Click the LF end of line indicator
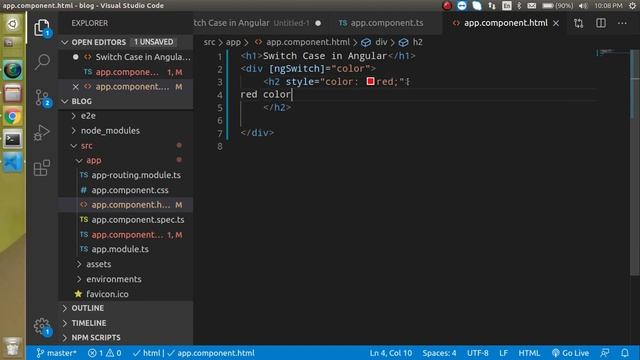The image size is (640, 360). point(503,353)
